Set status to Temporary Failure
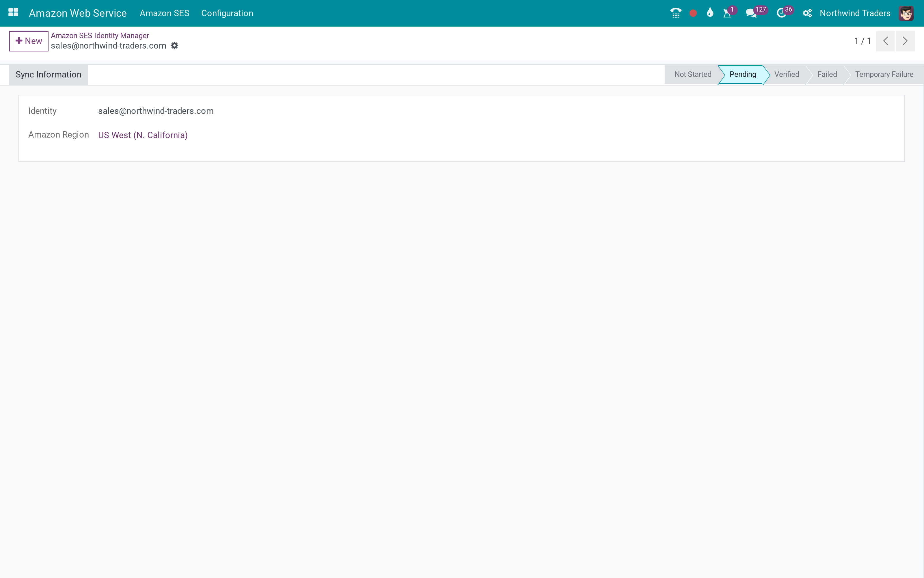Viewport: 924px width, 578px height. click(884, 75)
